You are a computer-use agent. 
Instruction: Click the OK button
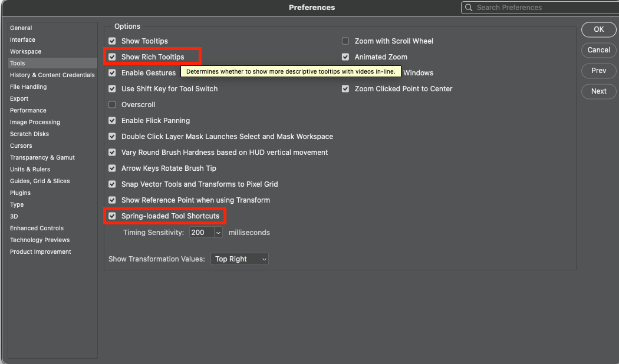[598, 29]
